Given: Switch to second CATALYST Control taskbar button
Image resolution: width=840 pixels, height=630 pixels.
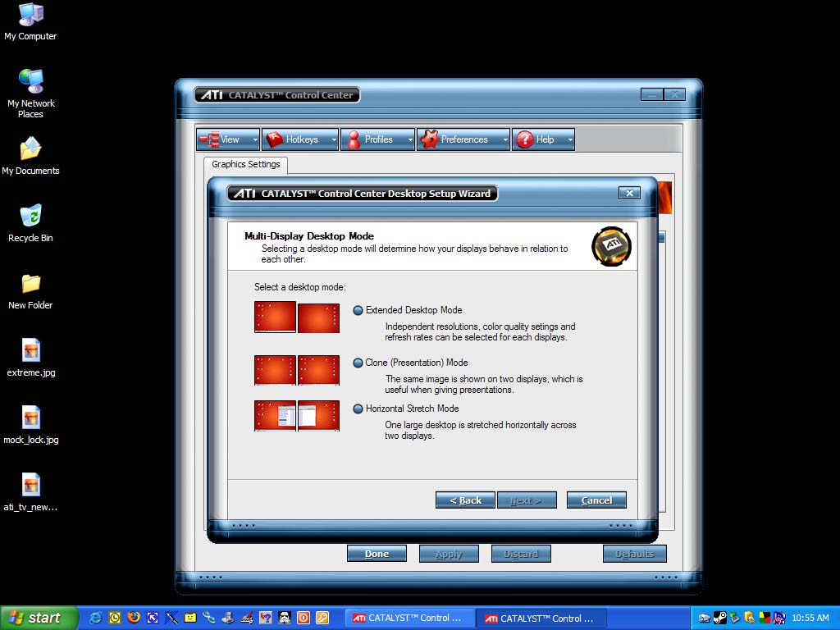Looking at the screenshot, I should pyautogui.click(x=541, y=619).
